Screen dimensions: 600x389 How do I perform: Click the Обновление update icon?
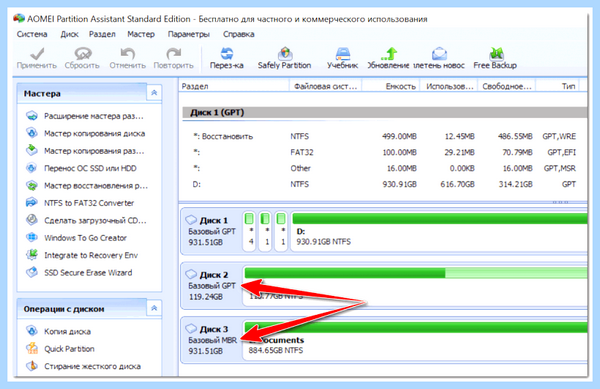[388, 54]
